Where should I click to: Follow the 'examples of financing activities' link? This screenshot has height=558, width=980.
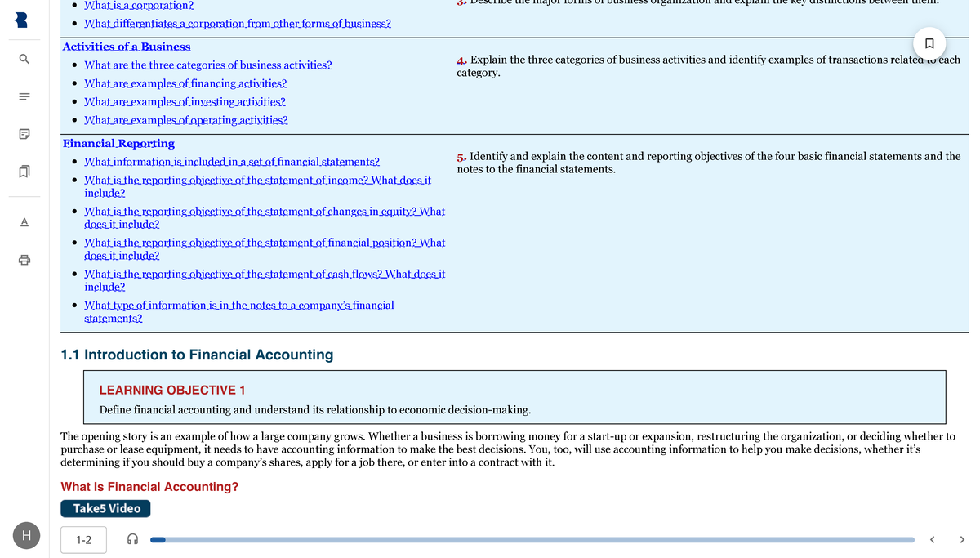185,83
